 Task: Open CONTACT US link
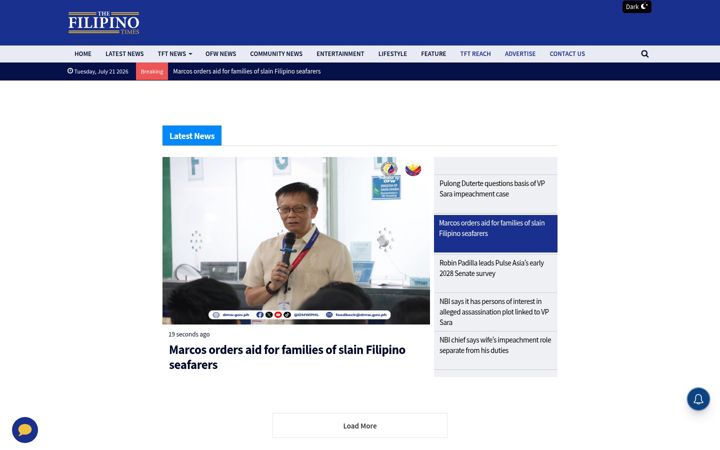[x=567, y=54]
